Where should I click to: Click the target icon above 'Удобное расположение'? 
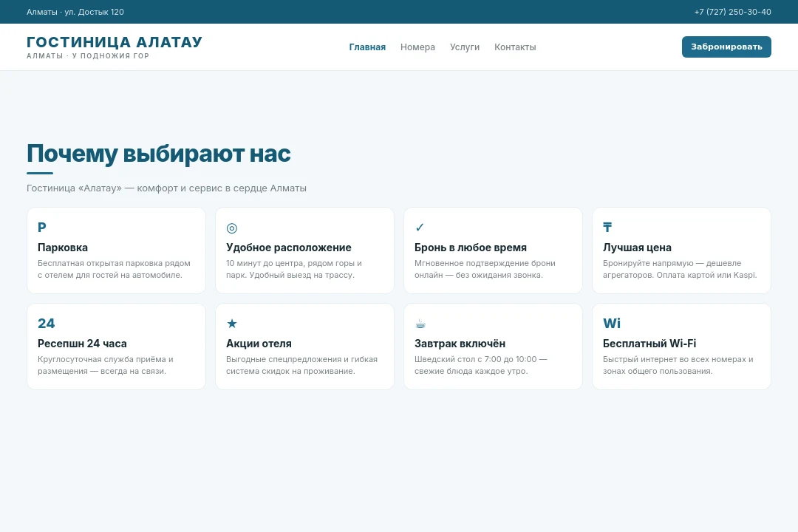click(x=231, y=228)
